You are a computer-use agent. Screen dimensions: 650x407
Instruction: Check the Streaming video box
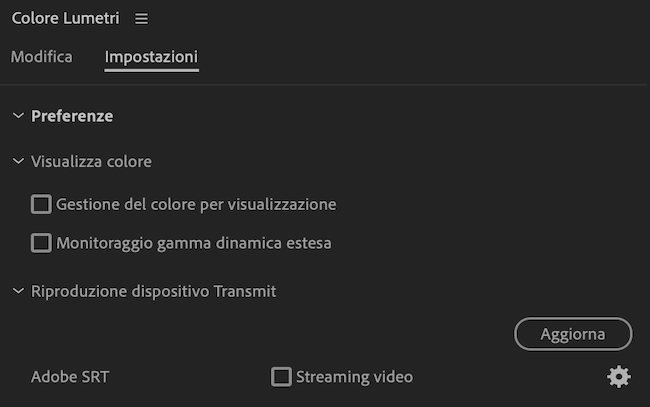(x=281, y=377)
